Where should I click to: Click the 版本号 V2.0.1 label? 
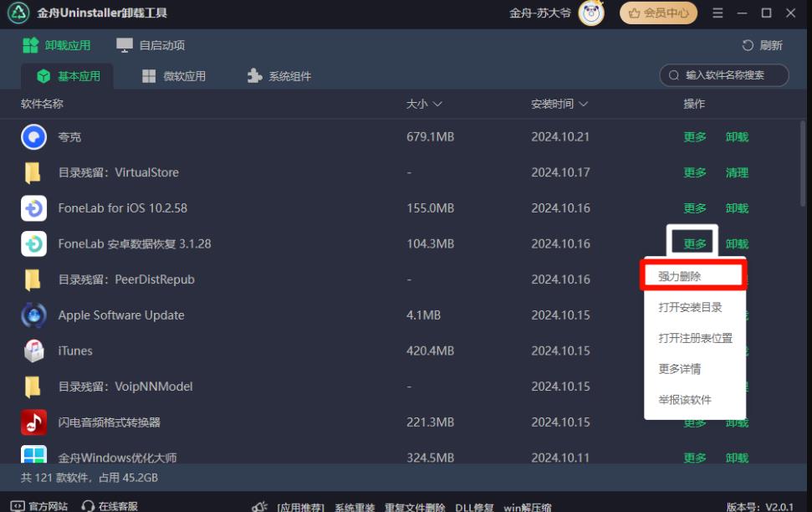tap(759, 507)
